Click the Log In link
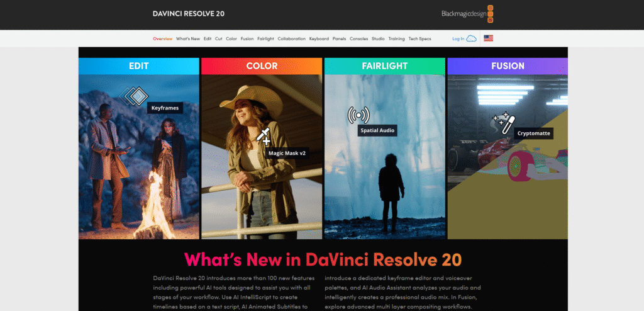Image resolution: width=644 pixels, height=311 pixels. coord(458,39)
